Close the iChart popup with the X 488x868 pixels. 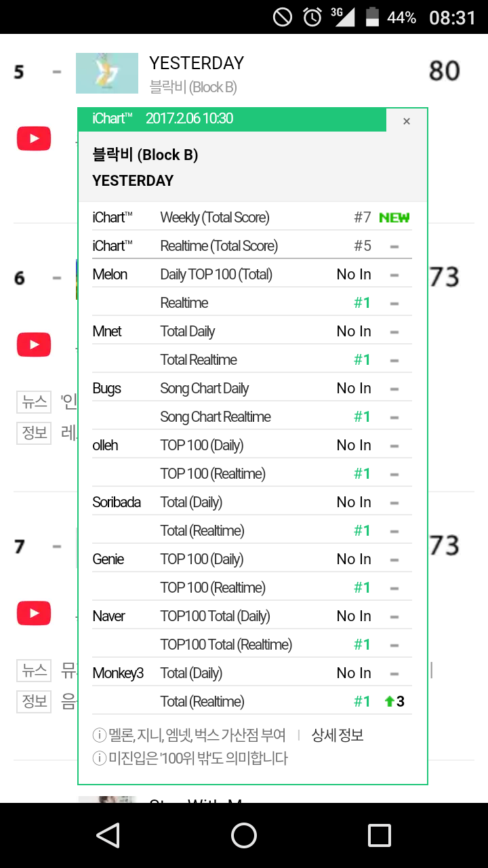click(407, 121)
